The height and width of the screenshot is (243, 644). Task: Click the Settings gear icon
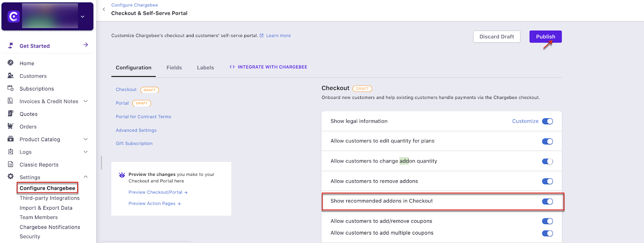10,177
